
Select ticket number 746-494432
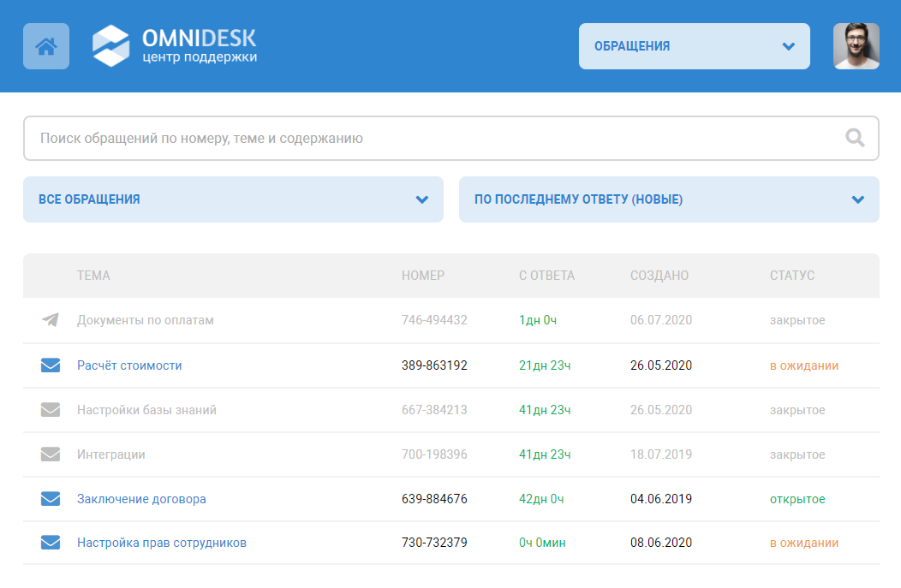tap(434, 320)
